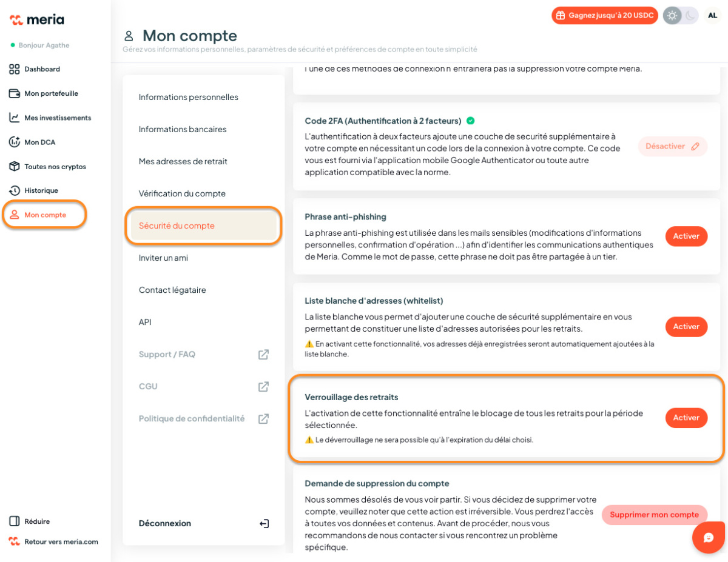Click the warning icon in whitelist note
The width and height of the screenshot is (728, 562).
point(309,344)
